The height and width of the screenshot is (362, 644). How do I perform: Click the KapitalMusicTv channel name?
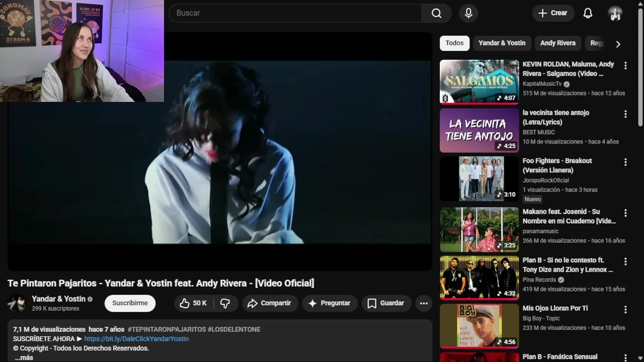tap(542, 84)
